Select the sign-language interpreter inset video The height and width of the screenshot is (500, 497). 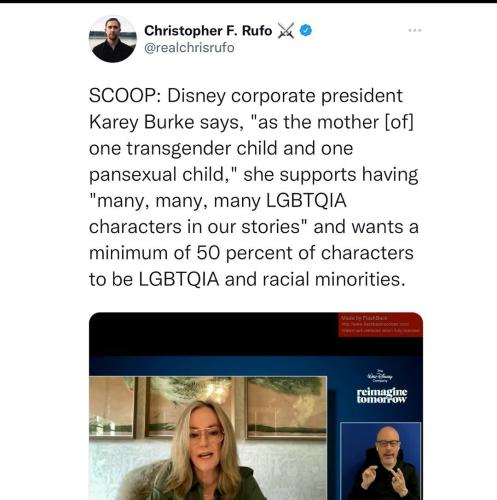coord(381,461)
